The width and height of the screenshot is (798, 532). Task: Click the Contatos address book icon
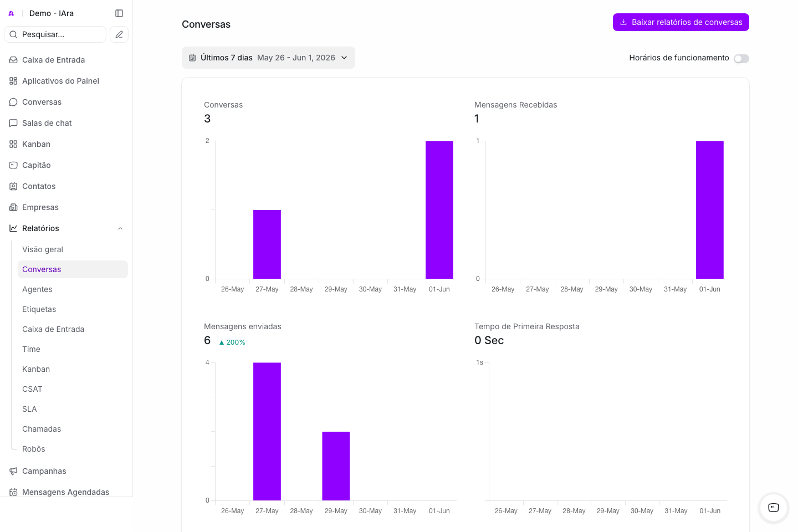[13, 186]
